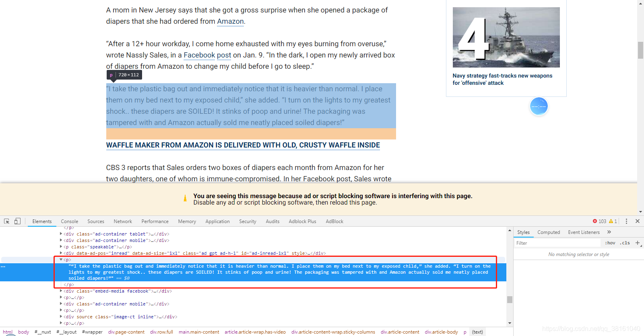
Task: Open the Console tab
Action: pos(70,221)
